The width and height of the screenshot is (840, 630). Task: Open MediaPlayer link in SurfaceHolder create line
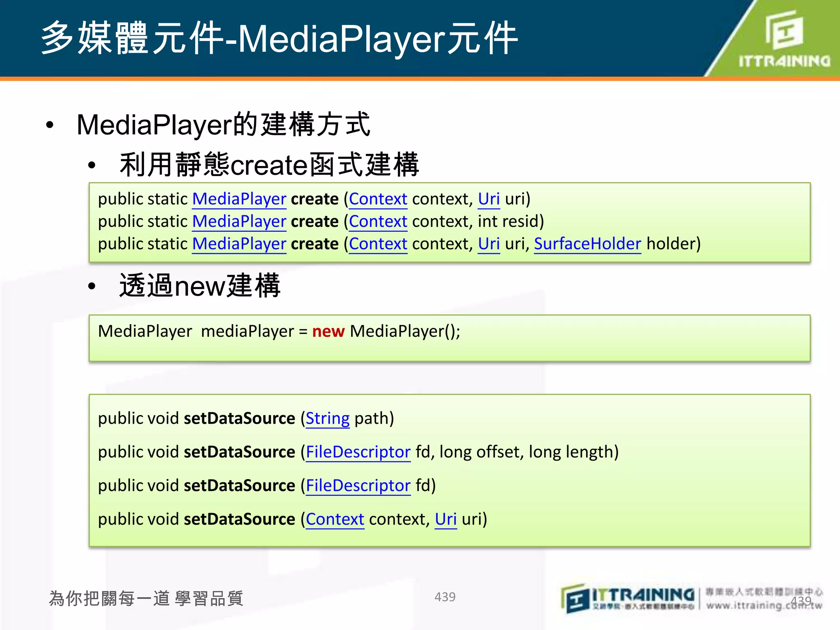[239, 244]
